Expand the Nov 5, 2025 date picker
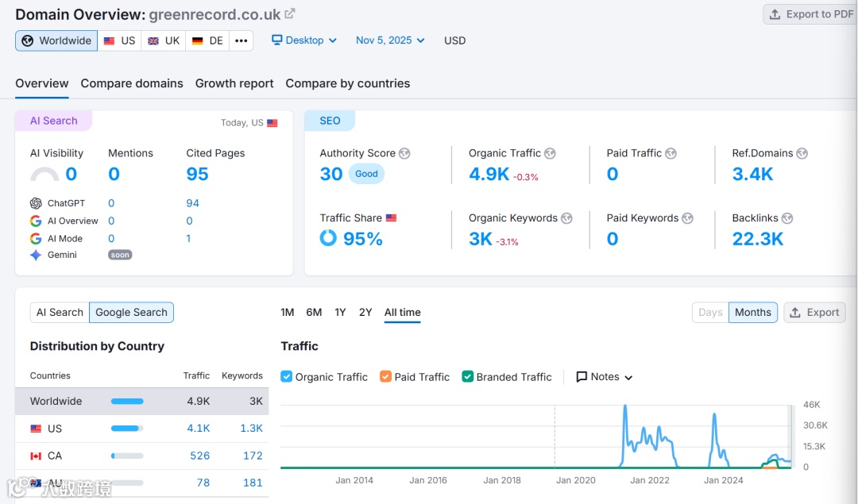 (390, 40)
